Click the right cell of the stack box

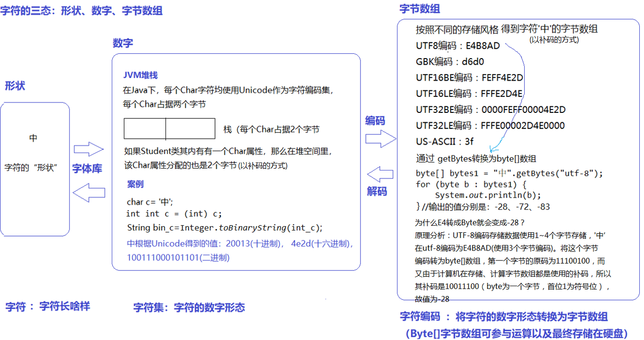[x=190, y=129]
